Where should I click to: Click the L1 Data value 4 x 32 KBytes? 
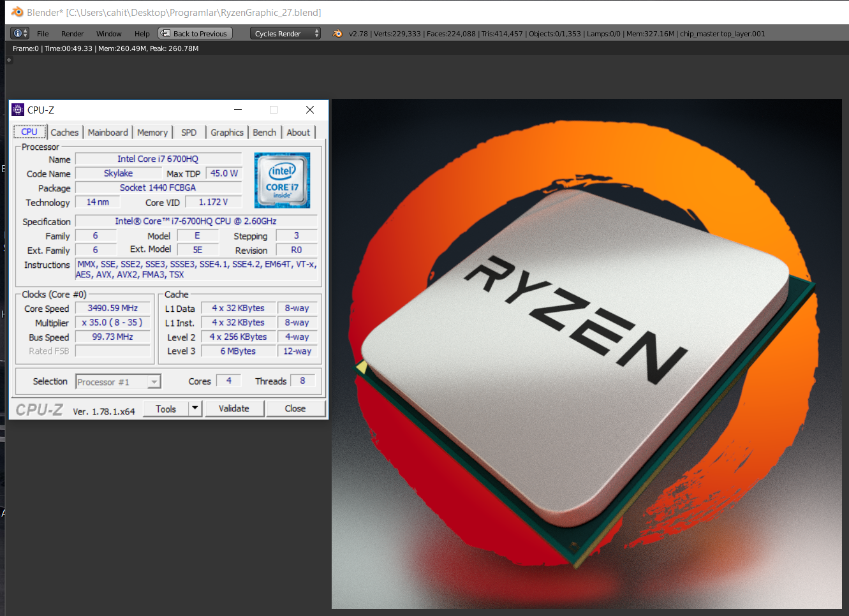pos(239,308)
